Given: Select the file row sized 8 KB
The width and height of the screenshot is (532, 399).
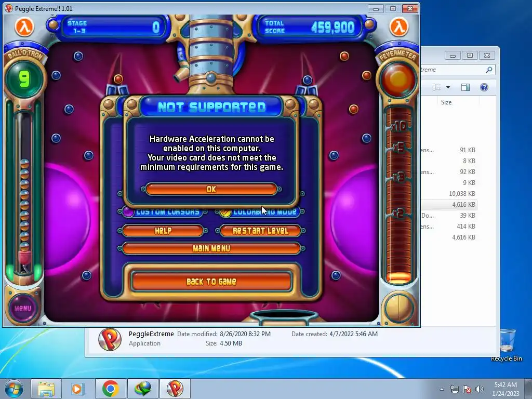Looking at the screenshot, I should (x=449, y=161).
